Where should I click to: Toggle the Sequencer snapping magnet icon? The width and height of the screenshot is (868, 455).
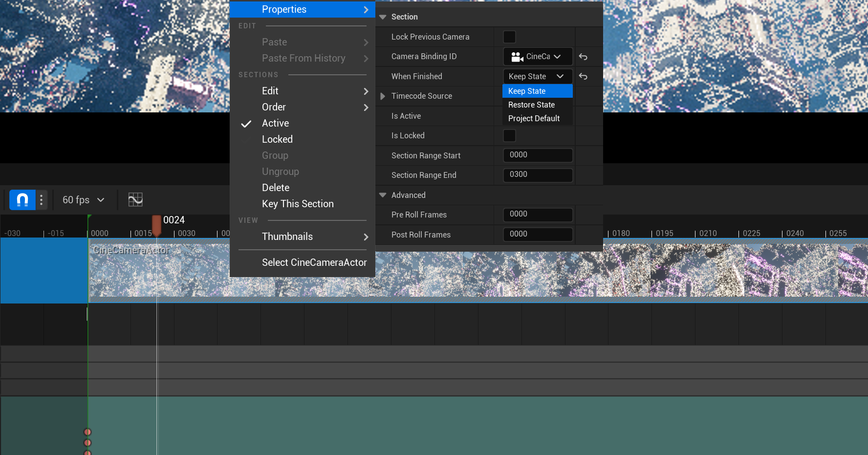click(x=22, y=200)
